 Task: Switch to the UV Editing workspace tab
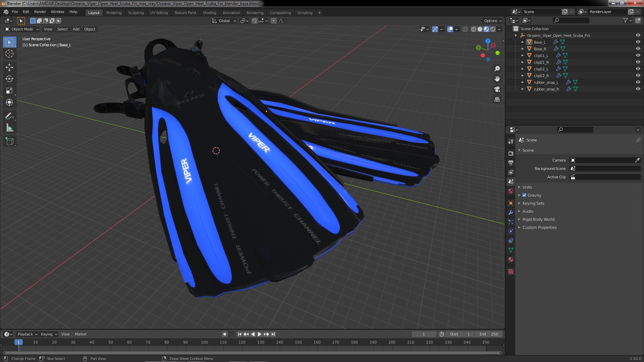[159, 13]
